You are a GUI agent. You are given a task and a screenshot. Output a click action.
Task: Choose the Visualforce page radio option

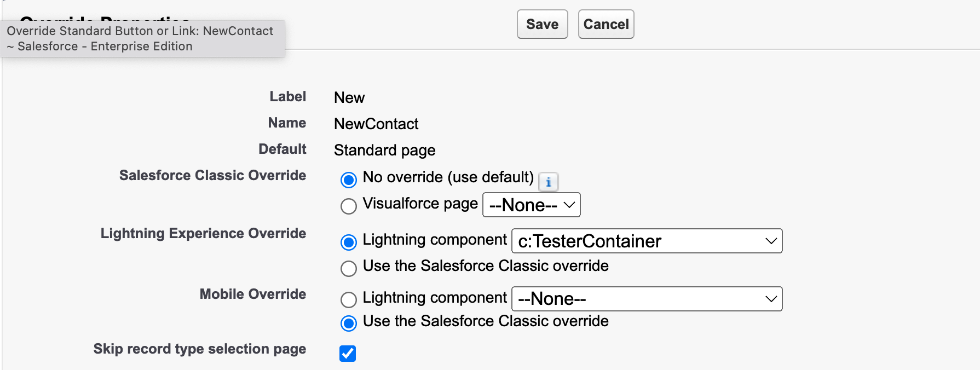(349, 206)
